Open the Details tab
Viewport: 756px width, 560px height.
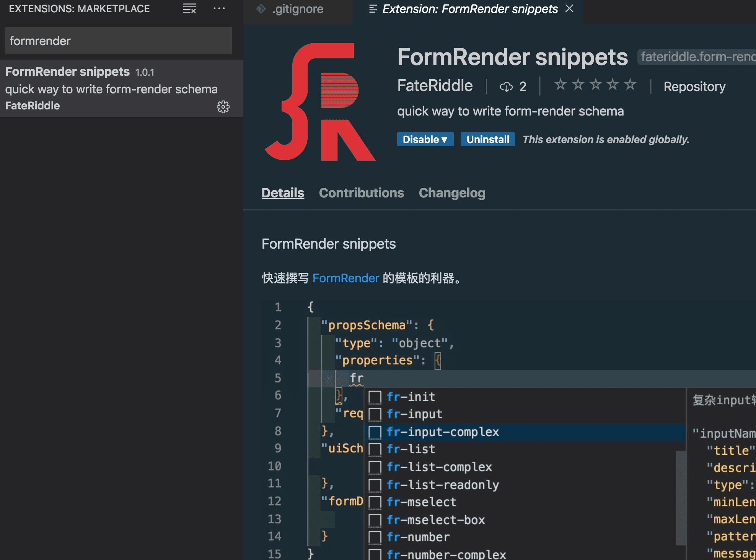click(283, 193)
